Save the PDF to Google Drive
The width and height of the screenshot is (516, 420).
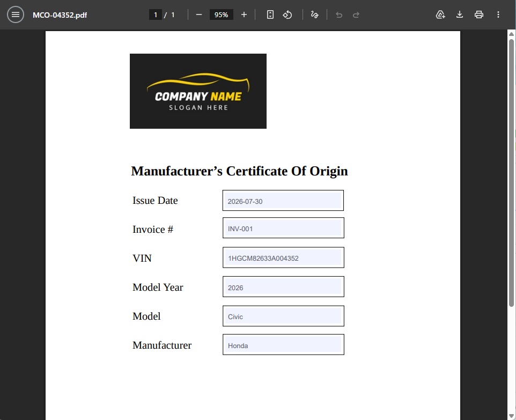coord(440,15)
